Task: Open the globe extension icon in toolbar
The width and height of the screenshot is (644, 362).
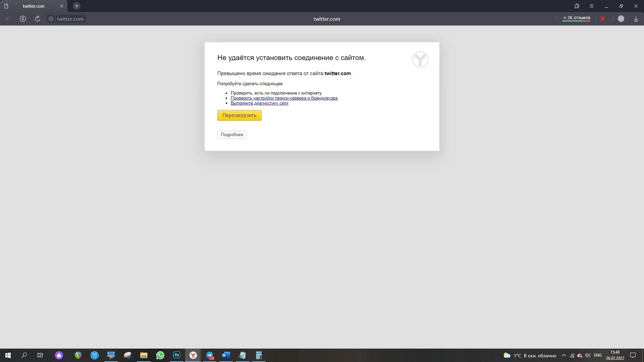Action: point(621,19)
